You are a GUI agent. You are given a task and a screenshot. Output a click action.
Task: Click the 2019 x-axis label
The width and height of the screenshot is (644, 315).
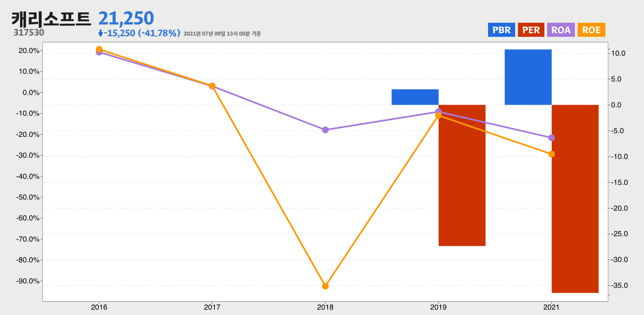coord(438,307)
